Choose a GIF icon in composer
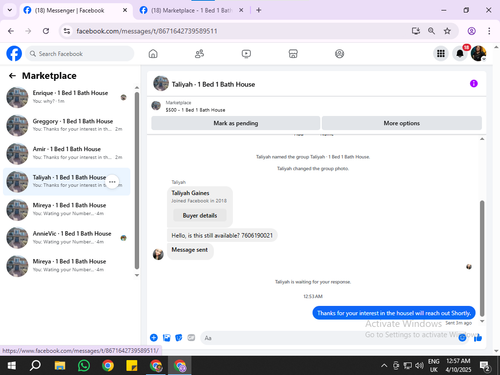 pyautogui.click(x=191, y=338)
